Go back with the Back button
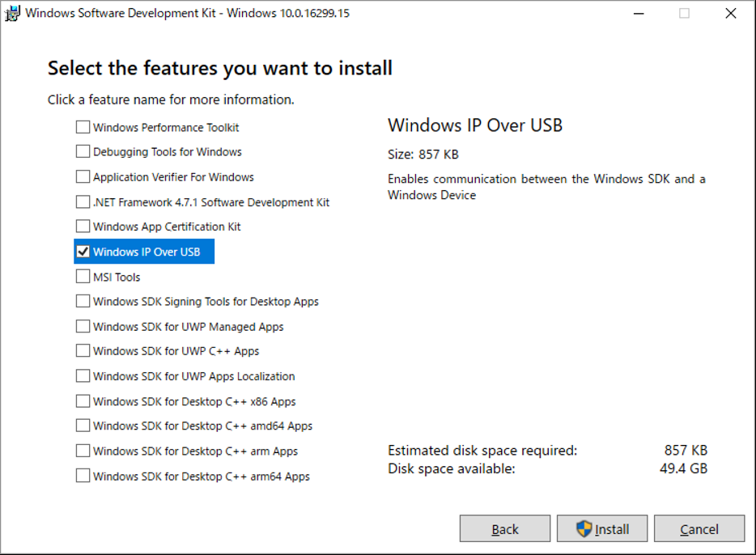This screenshot has width=756, height=555. click(505, 528)
